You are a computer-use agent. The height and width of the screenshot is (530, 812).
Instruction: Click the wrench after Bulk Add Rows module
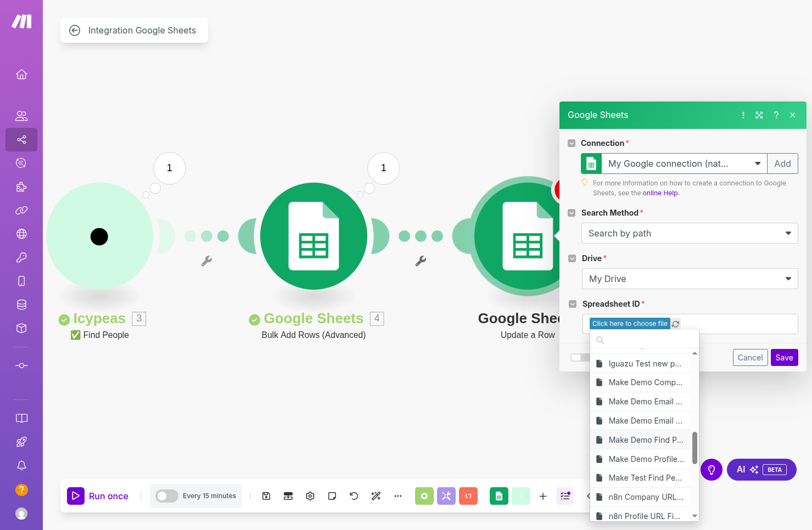pos(421,261)
